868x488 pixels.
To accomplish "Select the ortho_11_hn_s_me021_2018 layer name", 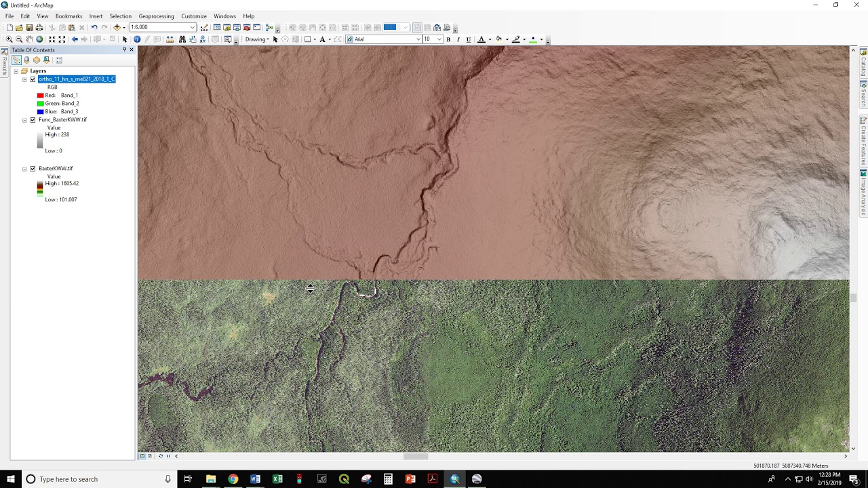I will click(77, 79).
